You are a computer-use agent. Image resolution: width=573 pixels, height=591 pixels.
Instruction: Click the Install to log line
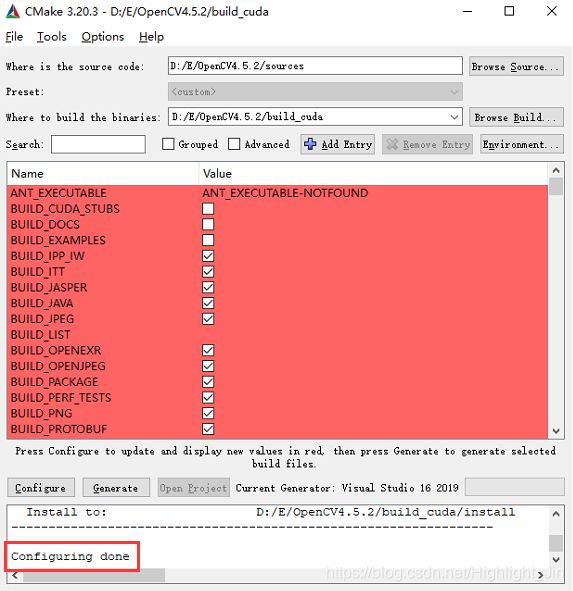pos(270,512)
